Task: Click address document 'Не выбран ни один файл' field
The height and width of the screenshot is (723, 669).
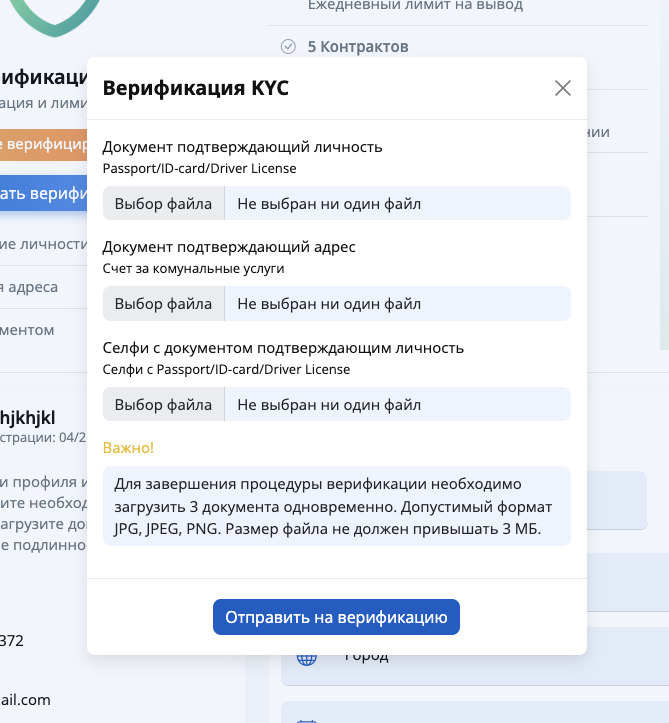Action: (x=397, y=304)
